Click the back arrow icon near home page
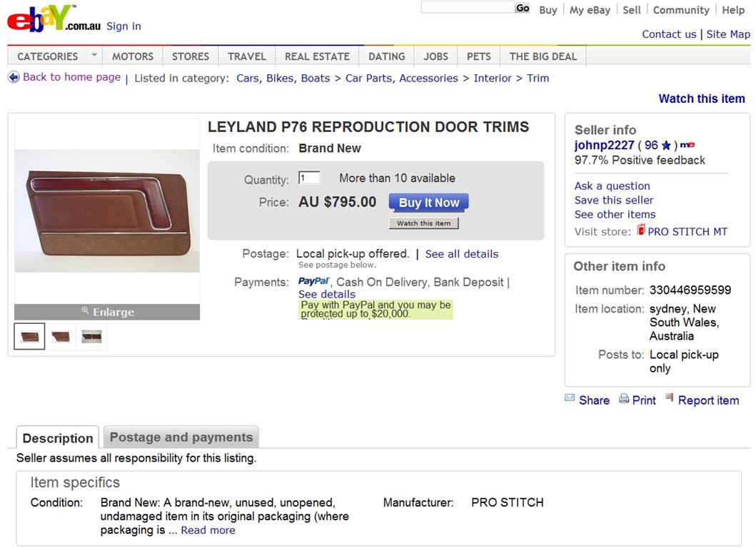Viewport: 756px width, 548px height. point(14,77)
